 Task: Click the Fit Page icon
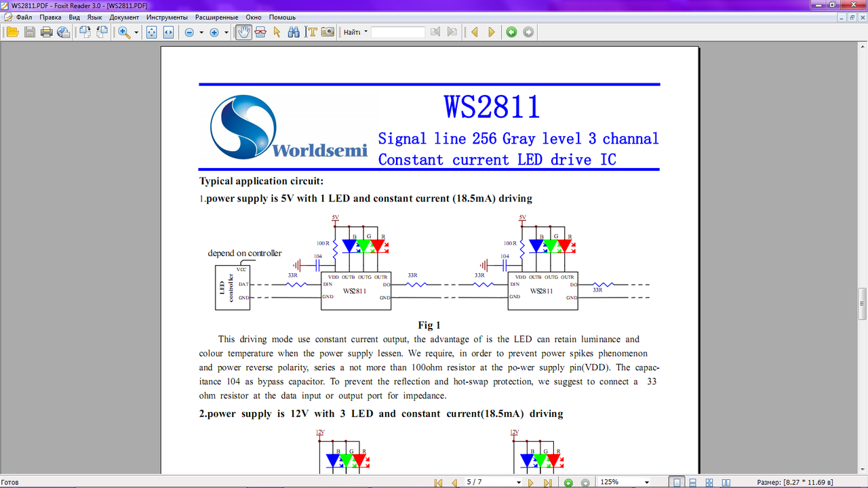pos(152,32)
